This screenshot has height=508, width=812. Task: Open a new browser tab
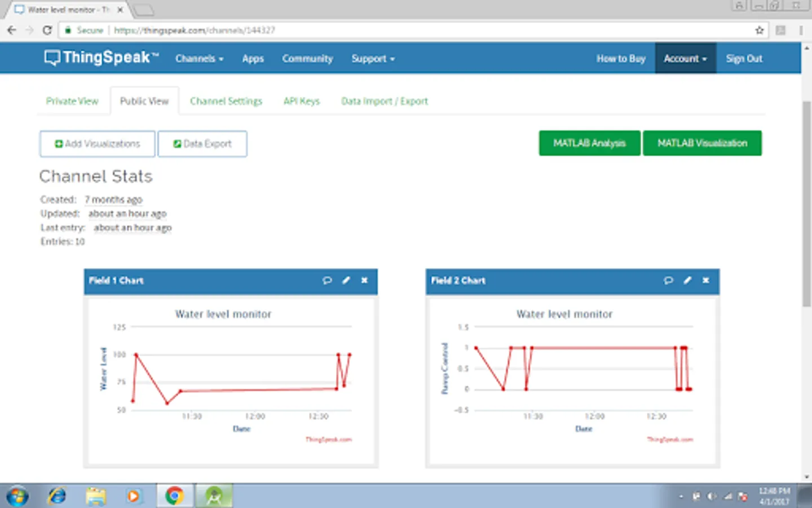click(144, 10)
